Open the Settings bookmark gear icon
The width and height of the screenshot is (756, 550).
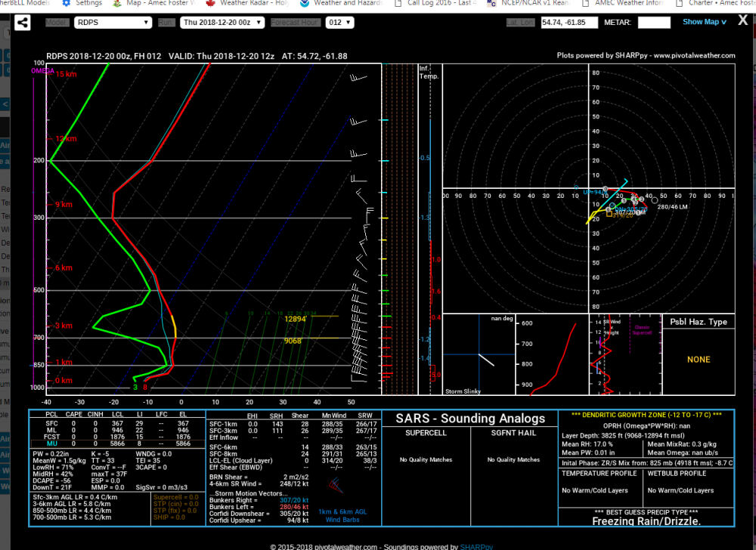pos(67,3)
